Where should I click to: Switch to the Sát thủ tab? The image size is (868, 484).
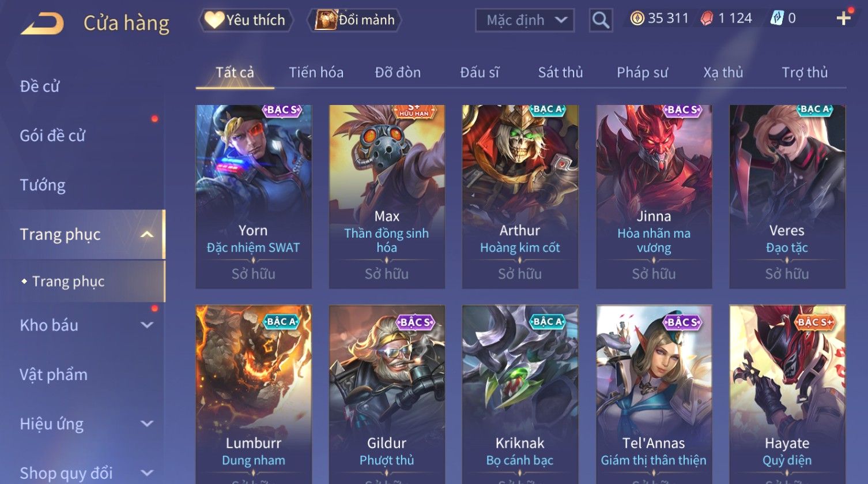tap(560, 73)
